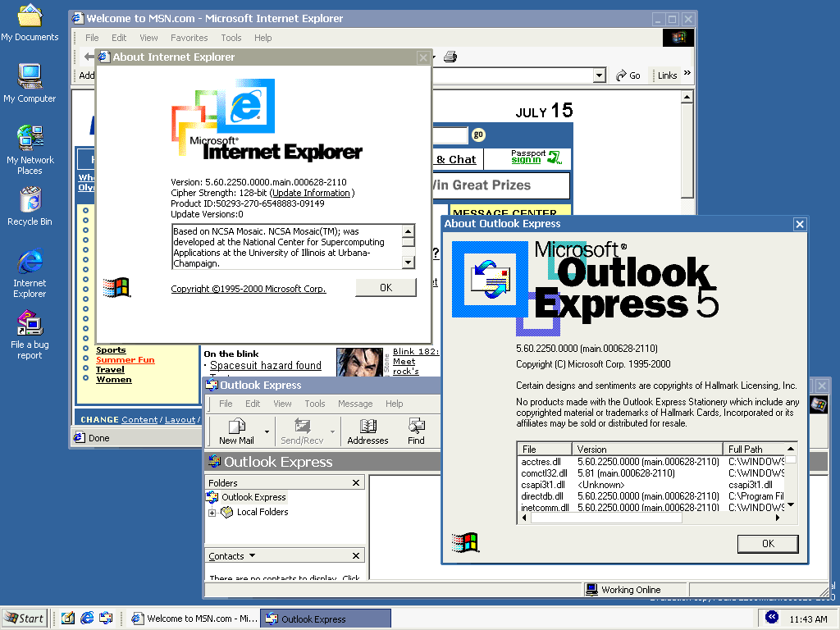Open File menu in Internet Explorer
The image size is (840, 630).
(92, 38)
